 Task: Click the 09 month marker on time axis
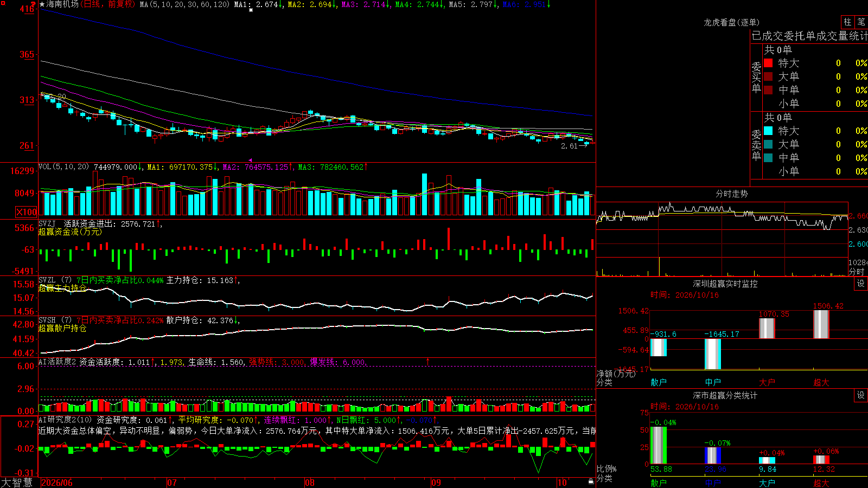(x=436, y=483)
